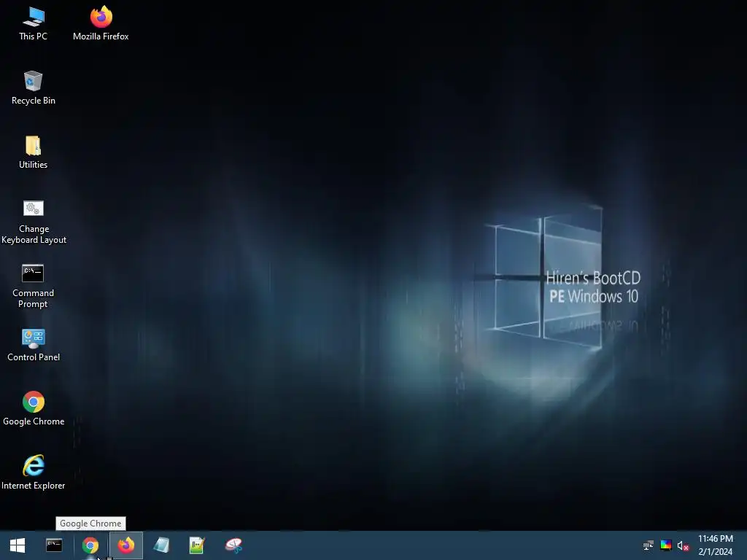Click Firefox icon in taskbar

126,545
